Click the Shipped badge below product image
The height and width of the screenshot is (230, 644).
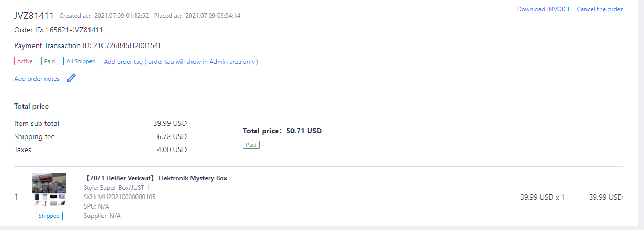[x=49, y=216]
